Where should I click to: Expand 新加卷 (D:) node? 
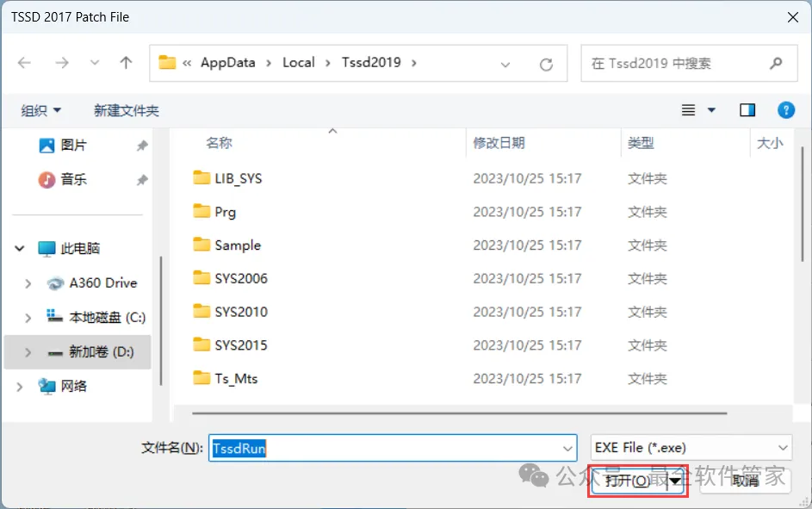(x=28, y=352)
